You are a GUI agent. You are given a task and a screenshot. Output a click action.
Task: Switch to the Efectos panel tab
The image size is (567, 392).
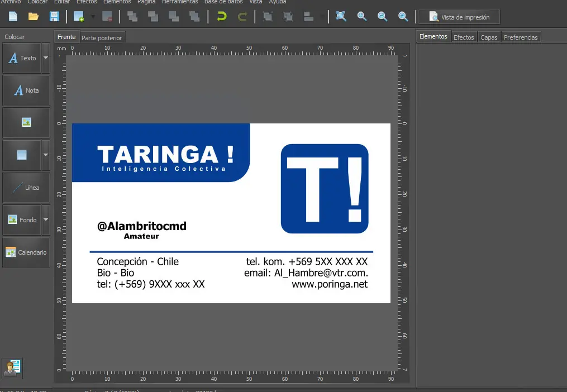tap(464, 37)
